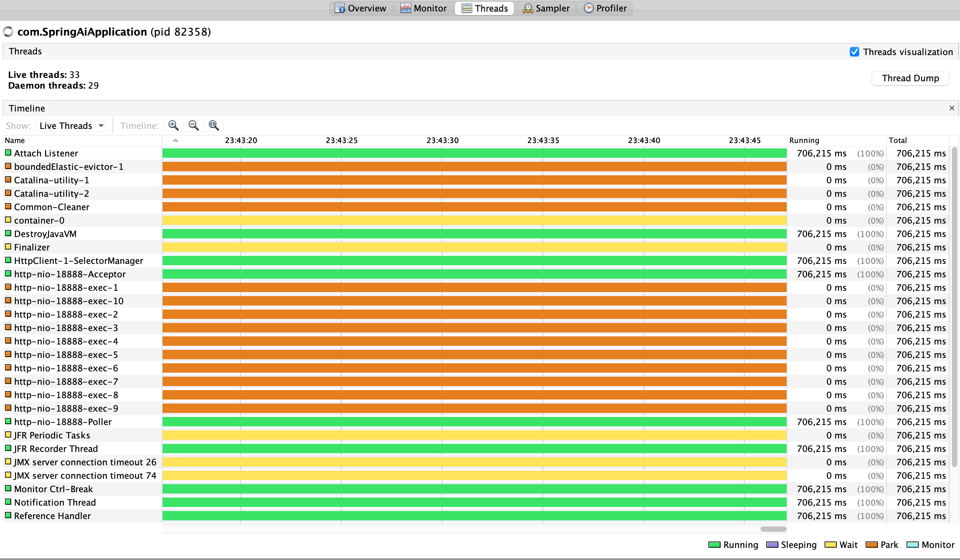Click the timeline zoom in magnifier icon
This screenshot has width=960, height=560.
[173, 125]
